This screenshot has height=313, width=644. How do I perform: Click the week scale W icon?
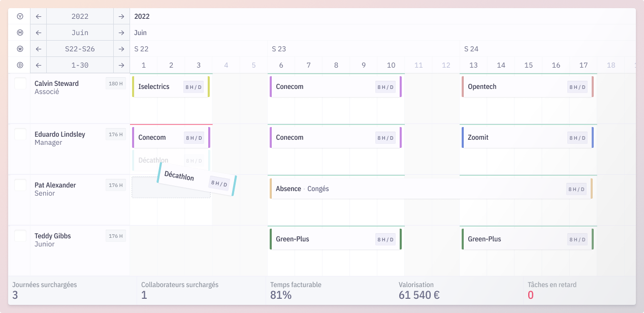[x=20, y=49]
